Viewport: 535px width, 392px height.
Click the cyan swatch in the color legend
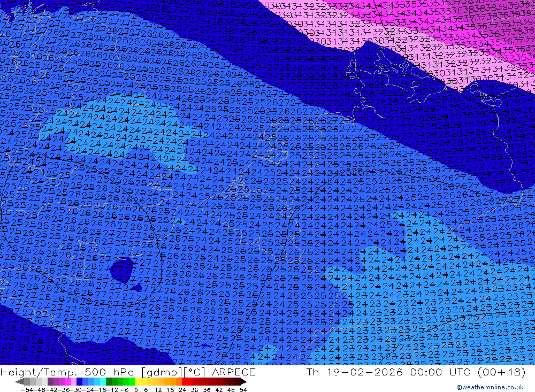coord(103,382)
